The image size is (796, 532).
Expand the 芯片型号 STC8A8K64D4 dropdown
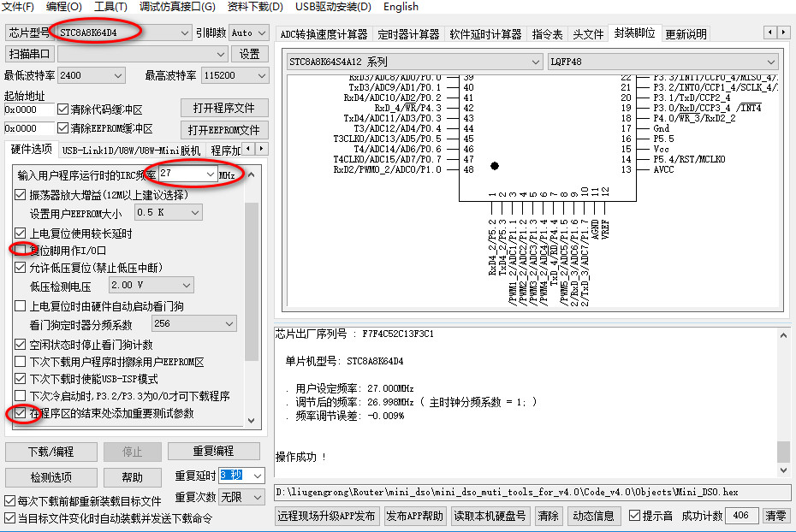(184, 33)
